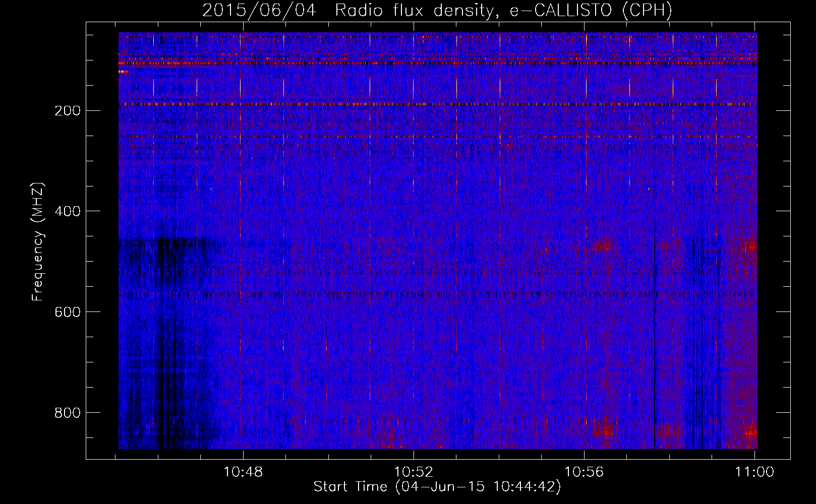Select the 10:56 time tick label
Viewport: 816px width, 504px height.
pos(584,472)
